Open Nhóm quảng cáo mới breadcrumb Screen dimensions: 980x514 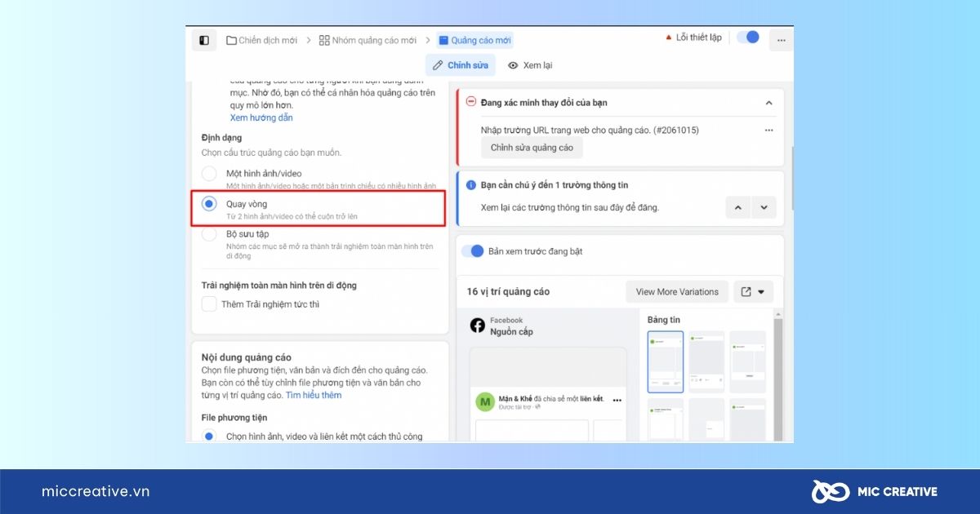(x=367, y=40)
